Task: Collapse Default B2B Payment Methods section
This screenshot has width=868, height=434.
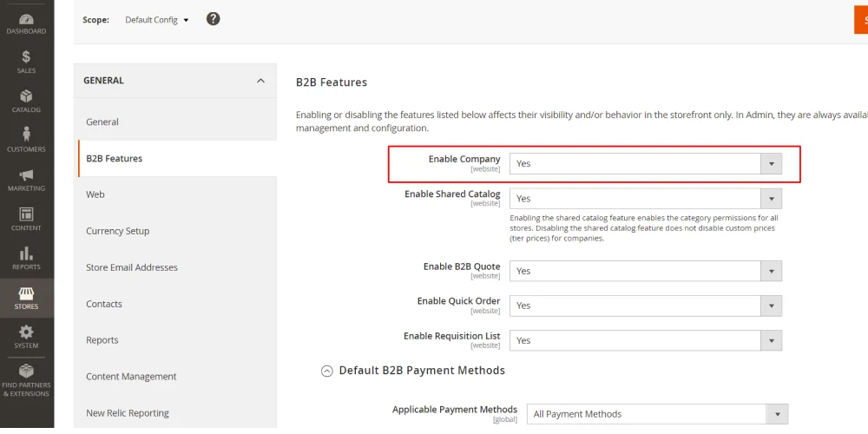Action: pos(327,371)
